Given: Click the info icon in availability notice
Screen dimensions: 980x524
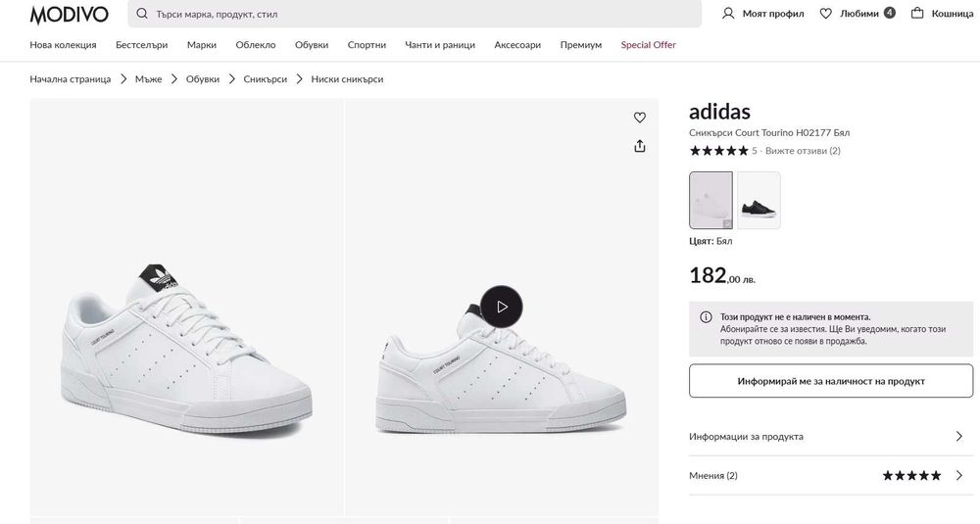Looking at the screenshot, I should 706,317.
